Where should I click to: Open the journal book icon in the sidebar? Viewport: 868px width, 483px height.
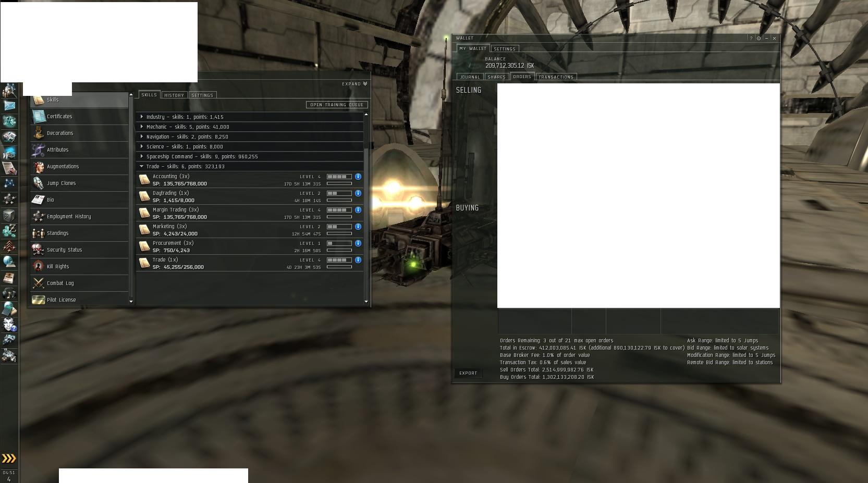point(9,277)
